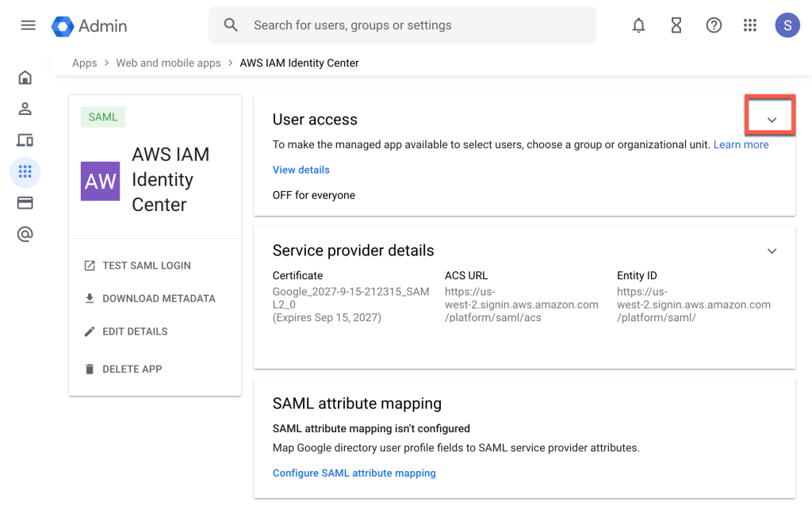Open the Billing icon in the sidebar
This screenshot has height=506, width=812.
[x=25, y=202]
